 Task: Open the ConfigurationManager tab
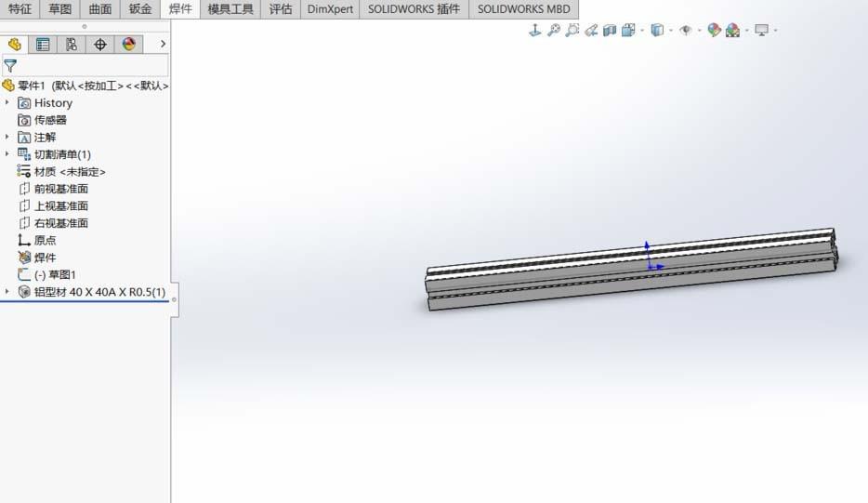coord(72,45)
